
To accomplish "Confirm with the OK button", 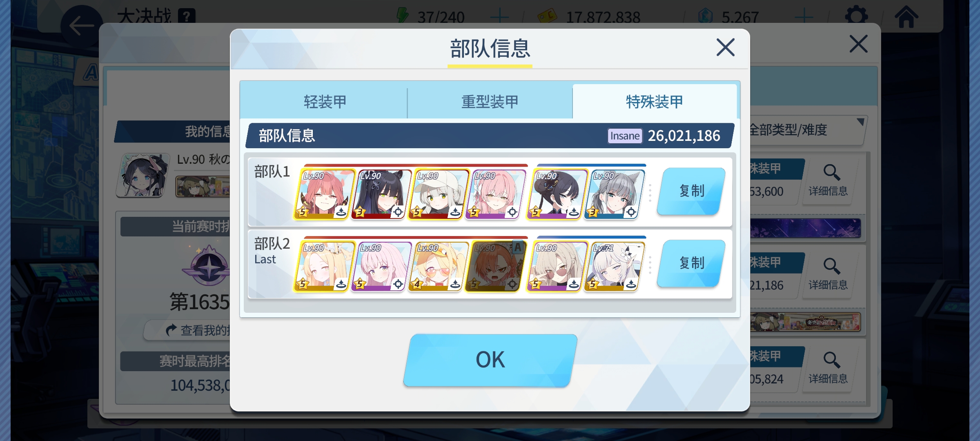I will [490, 360].
